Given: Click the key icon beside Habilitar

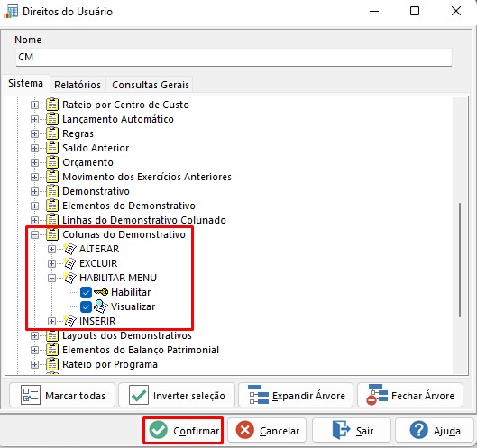Looking at the screenshot, I should pyautogui.click(x=101, y=292).
